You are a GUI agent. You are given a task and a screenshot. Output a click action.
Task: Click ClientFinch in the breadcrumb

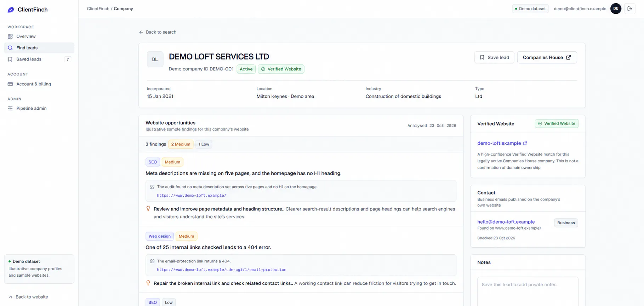(98, 9)
